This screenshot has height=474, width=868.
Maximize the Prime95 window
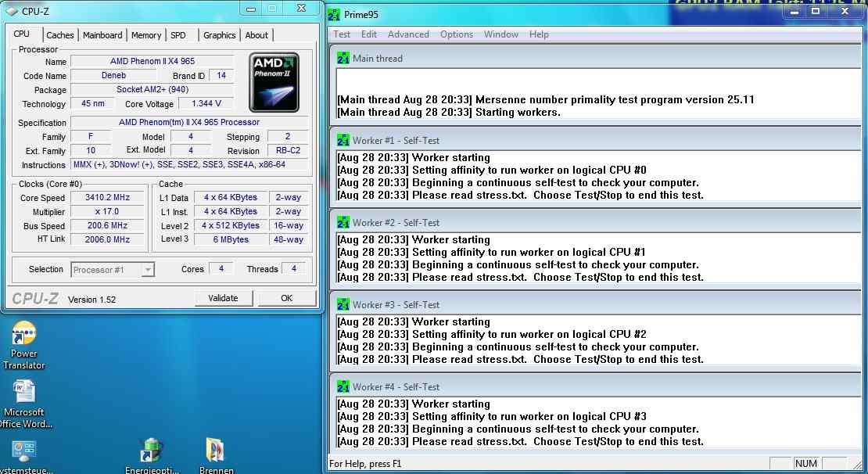click(x=816, y=11)
